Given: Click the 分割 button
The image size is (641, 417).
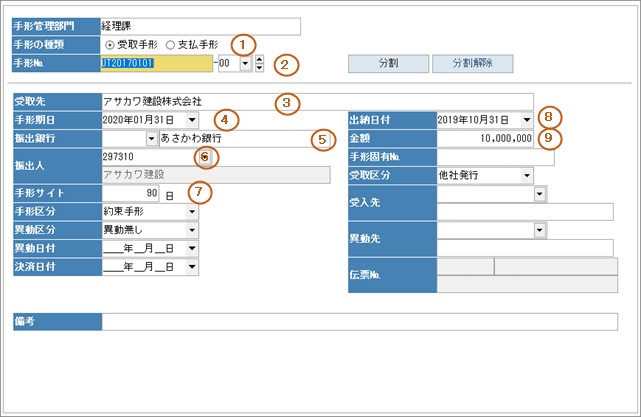Looking at the screenshot, I should click(387, 64).
